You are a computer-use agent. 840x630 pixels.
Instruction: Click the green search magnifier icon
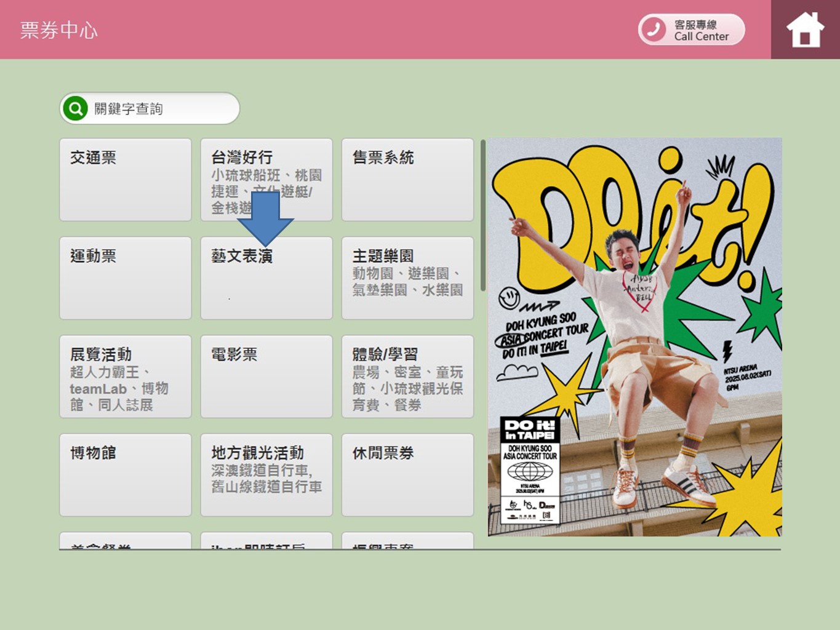(76, 109)
